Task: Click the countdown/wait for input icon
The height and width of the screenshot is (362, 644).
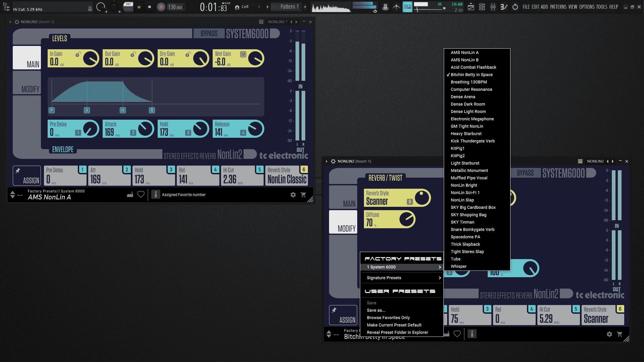Action: [x=396, y=7]
